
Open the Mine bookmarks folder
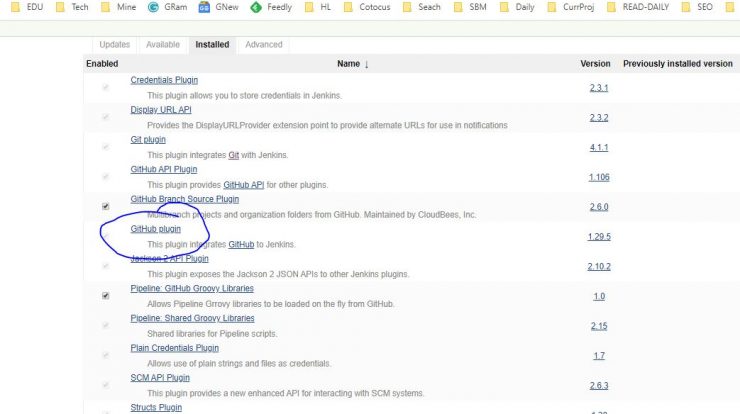(118, 7)
